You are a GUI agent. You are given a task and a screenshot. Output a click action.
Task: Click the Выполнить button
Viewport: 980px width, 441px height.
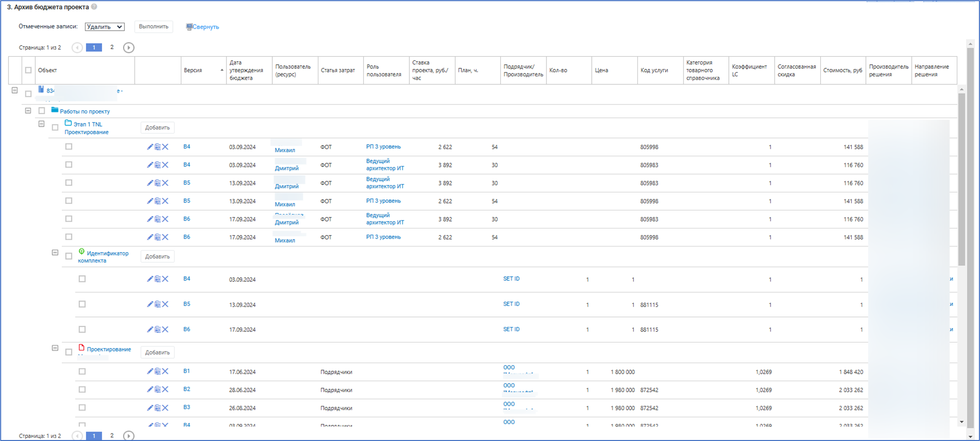[154, 27]
